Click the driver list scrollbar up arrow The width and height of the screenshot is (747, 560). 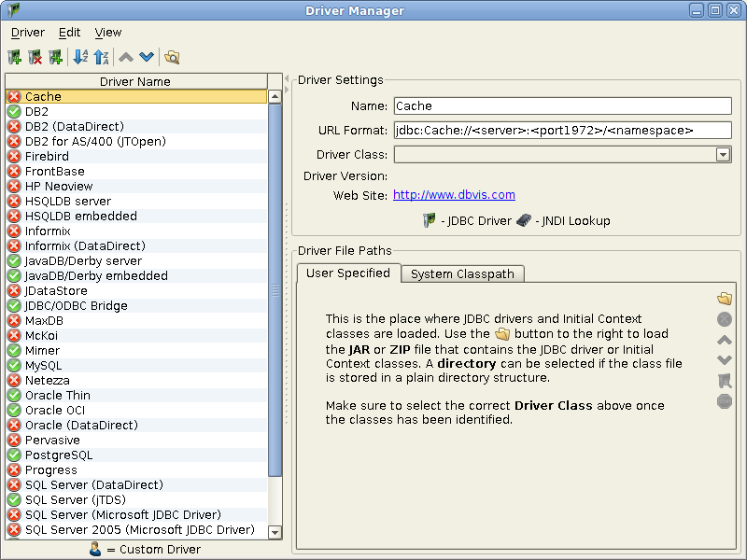[x=275, y=97]
